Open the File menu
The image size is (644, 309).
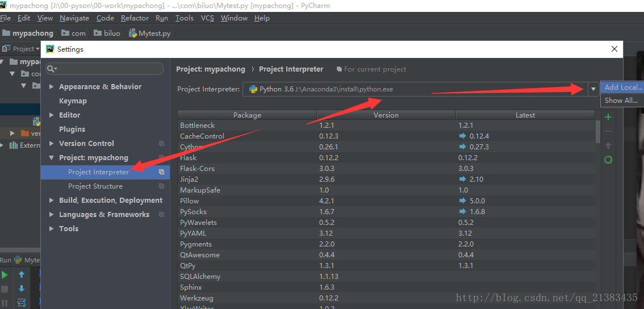[5, 18]
